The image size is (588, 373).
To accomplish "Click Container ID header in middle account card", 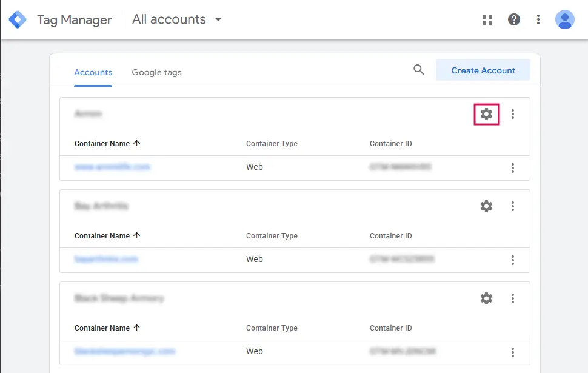I will [390, 236].
